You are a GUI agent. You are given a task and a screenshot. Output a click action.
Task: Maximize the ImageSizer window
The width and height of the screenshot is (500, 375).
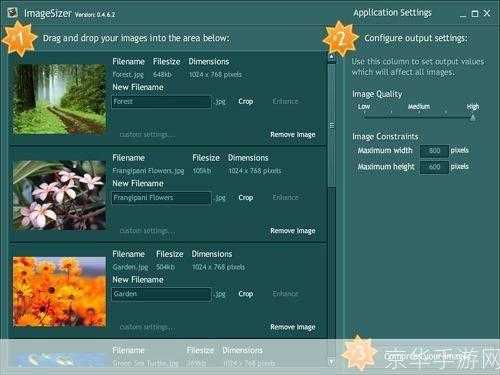click(x=475, y=14)
